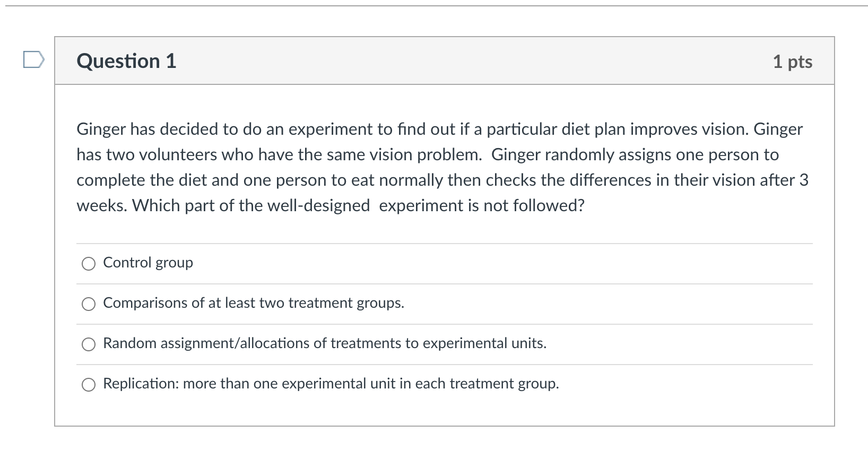
Task: Select the Control group radio button
Action: point(89,263)
